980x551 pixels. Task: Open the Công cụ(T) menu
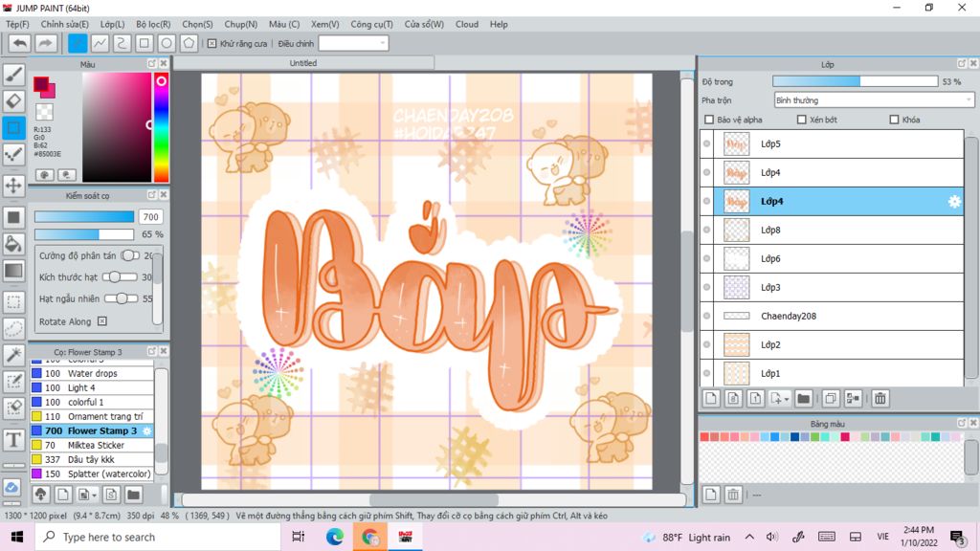(x=372, y=24)
